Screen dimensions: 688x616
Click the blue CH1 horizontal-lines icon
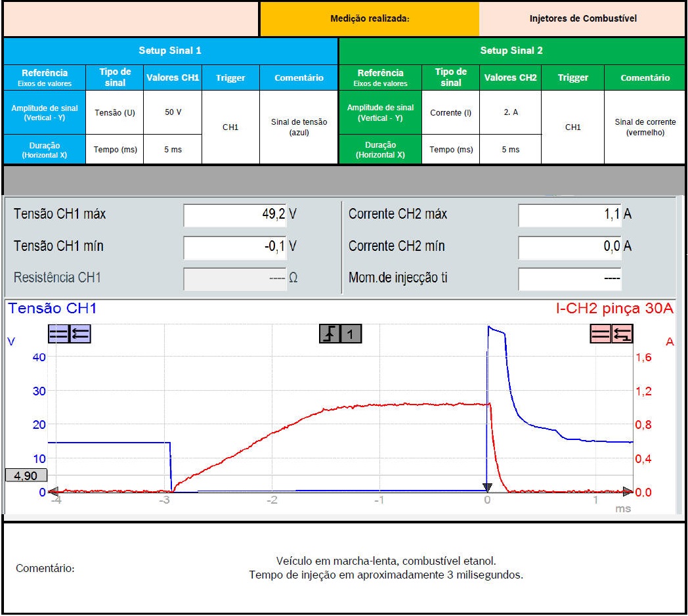pos(58,335)
